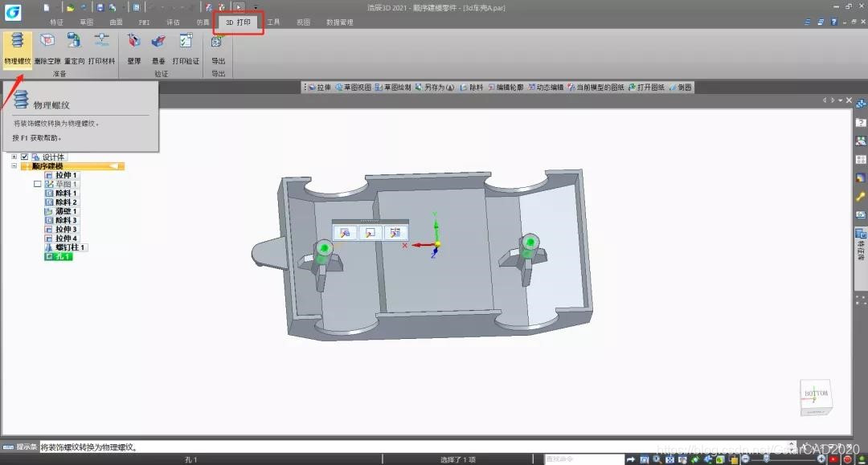The image size is (868, 465).
Task: Select 薄壁 1 in the feature tree
Action: pyautogui.click(x=61, y=211)
